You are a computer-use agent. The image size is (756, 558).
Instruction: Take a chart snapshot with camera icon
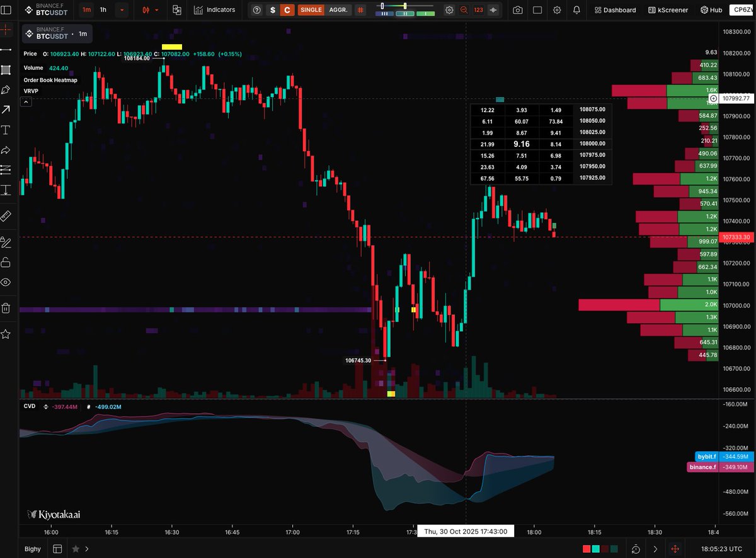[517, 10]
